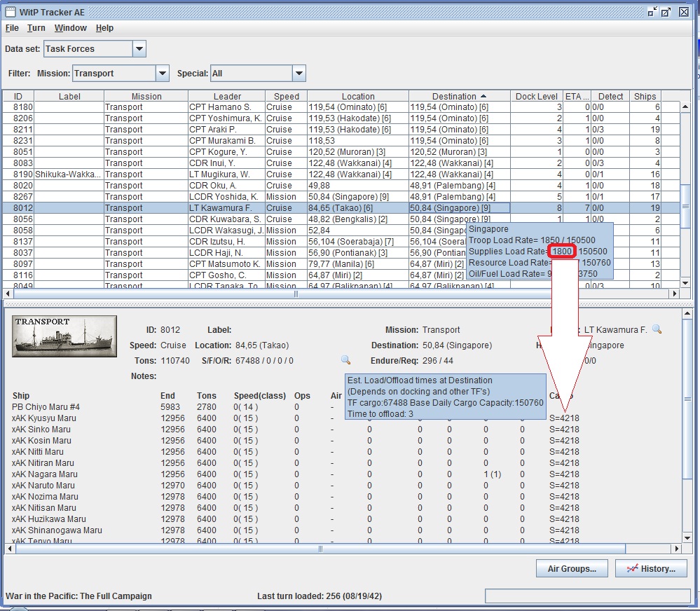The image size is (700, 611).
Task: Click the Leader column header
Action: pyautogui.click(x=226, y=97)
